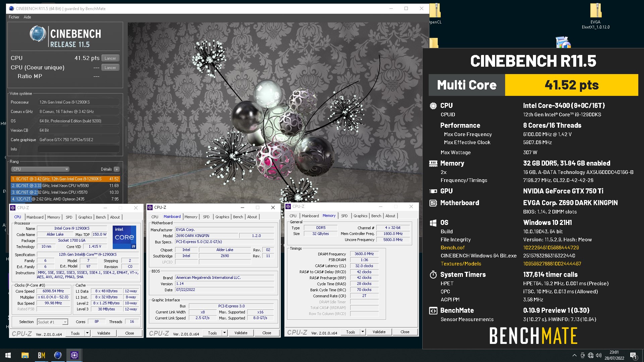Screen dimensions: 644x362
Task: Click title bar icon of right CPU-Z window
Action: [x=288, y=206]
